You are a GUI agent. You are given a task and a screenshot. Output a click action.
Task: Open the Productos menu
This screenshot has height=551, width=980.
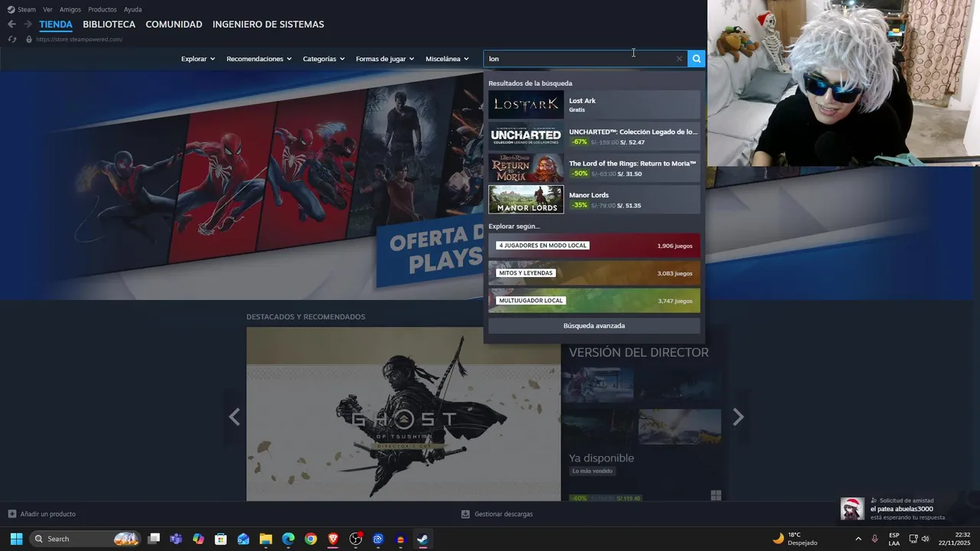tap(103, 9)
